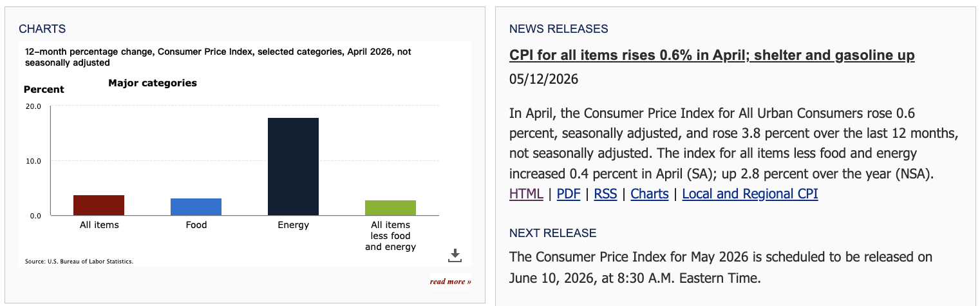Click 'All items less food and energy' label
The height and width of the screenshot is (306, 980).
click(x=390, y=236)
